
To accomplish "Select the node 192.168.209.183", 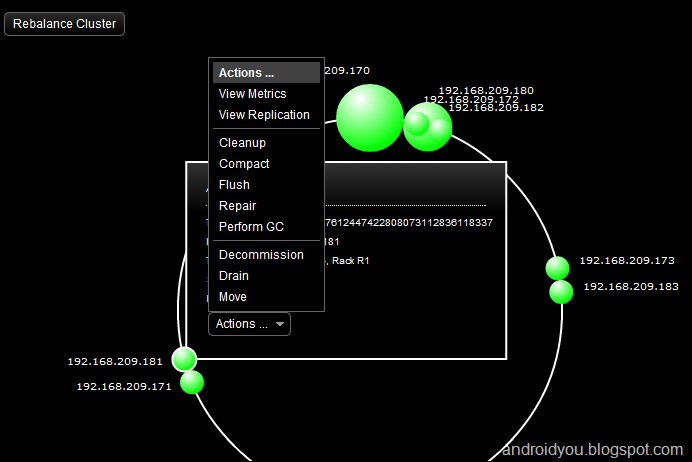I will click(561, 292).
